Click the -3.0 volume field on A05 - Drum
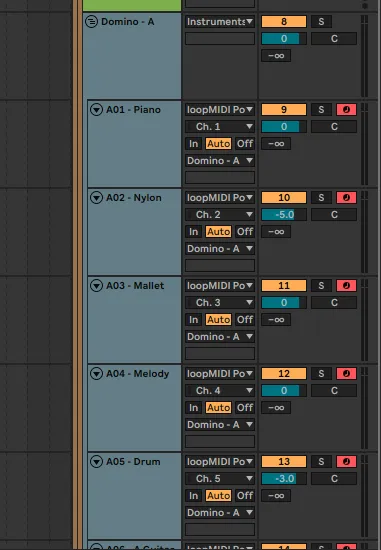This screenshot has width=381, height=550. click(284, 479)
